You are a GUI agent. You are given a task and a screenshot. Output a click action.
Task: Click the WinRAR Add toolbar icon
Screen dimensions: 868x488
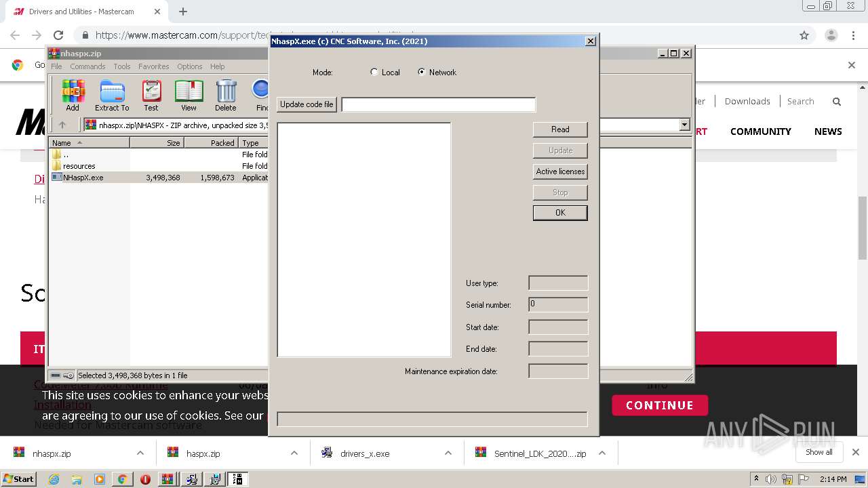point(73,95)
